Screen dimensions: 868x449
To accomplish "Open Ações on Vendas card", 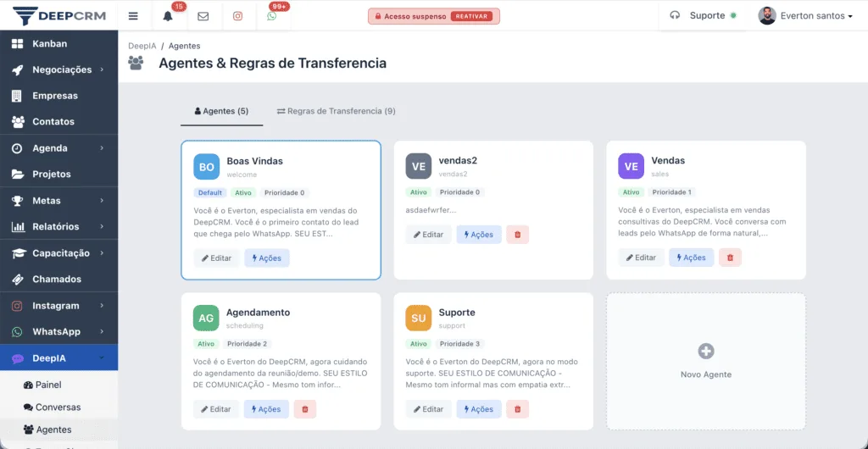I will pos(692,258).
